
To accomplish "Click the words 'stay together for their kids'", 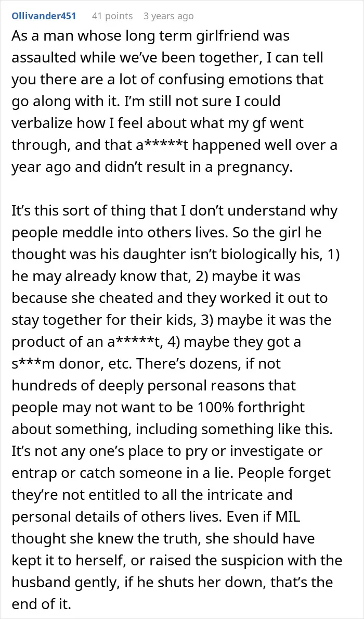I will pos(102,320).
